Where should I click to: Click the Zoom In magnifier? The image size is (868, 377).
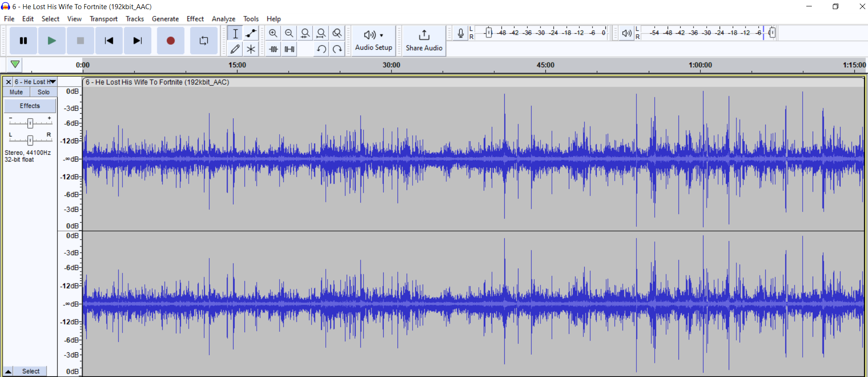click(x=273, y=33)
